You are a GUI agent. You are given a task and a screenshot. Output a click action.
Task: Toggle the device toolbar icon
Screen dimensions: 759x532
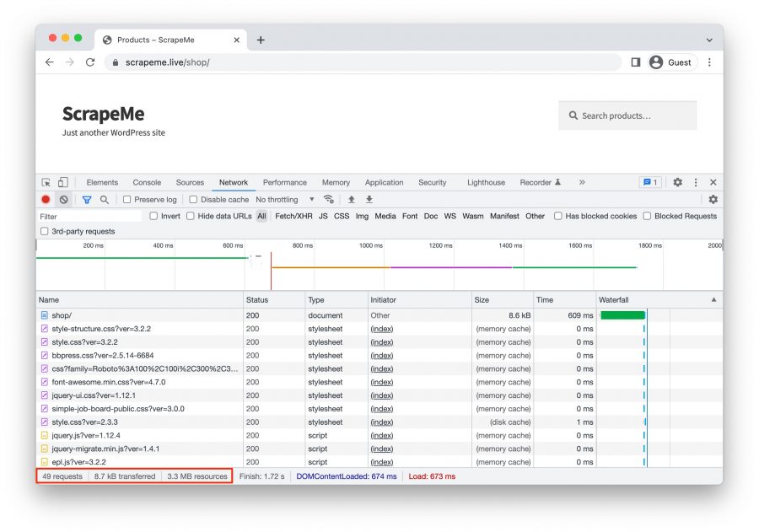(x=63, y=182)
